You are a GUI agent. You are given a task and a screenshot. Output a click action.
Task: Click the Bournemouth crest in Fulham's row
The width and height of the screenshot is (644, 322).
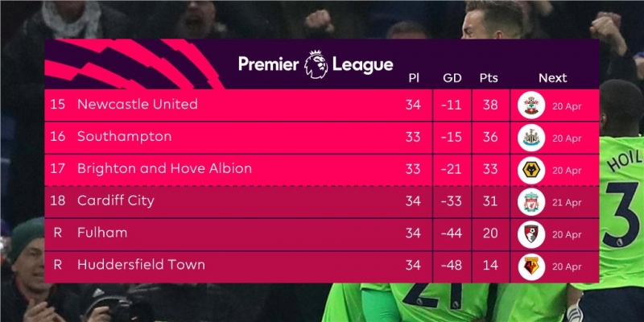[x=532, y=234]
